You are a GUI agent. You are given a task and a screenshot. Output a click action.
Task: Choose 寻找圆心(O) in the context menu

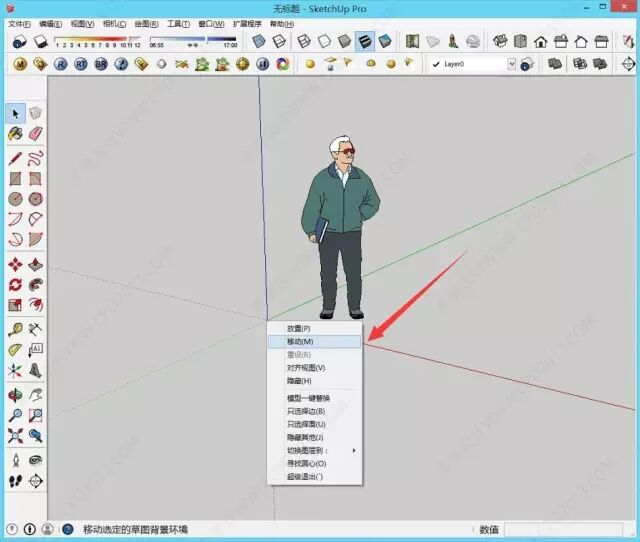[x=315, y=464]
